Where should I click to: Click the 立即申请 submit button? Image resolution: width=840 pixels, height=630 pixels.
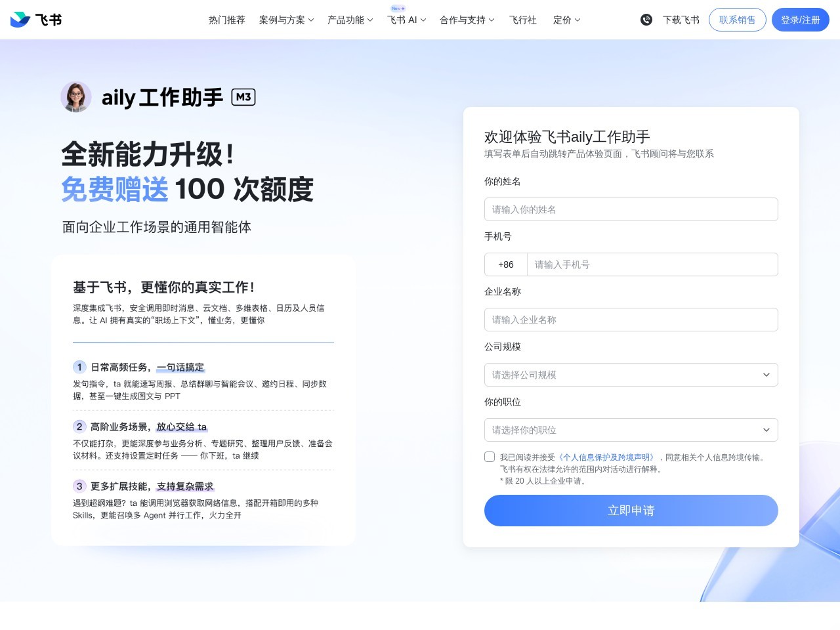[x=631, y=511]
